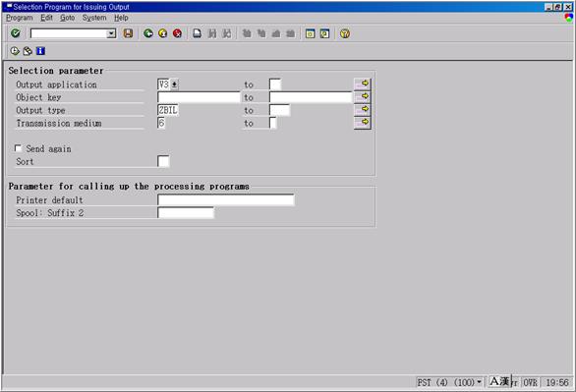
Task: Click the Output type field containing ZBIL
Action: [168, 110]
